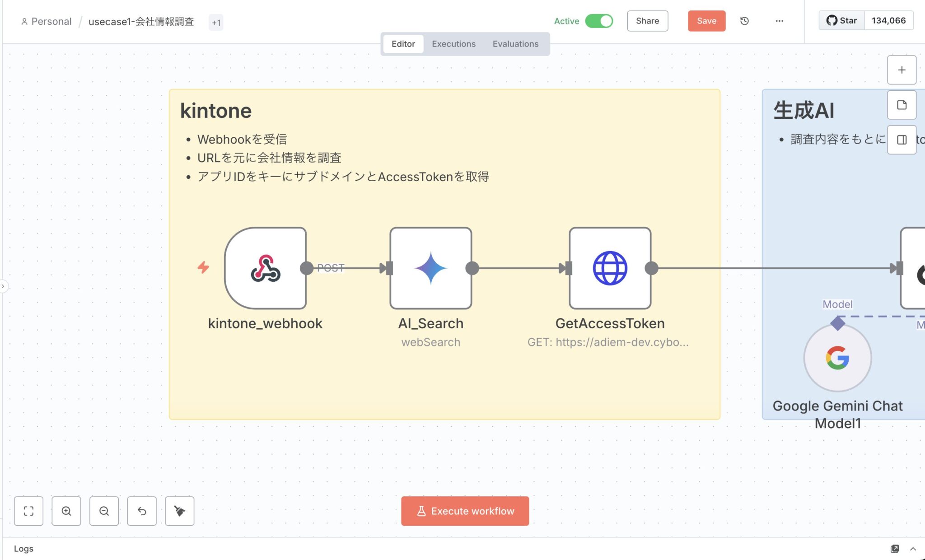
Task: Open the three-dots workflow options menu
Action: (779, 21)
